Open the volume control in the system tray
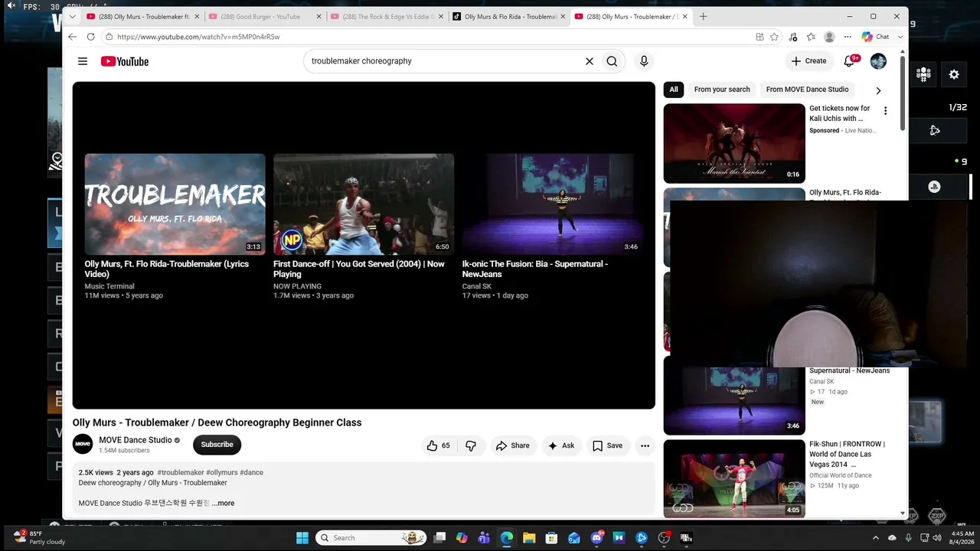This screenshot has width=980, height=551. click(937, 538)
